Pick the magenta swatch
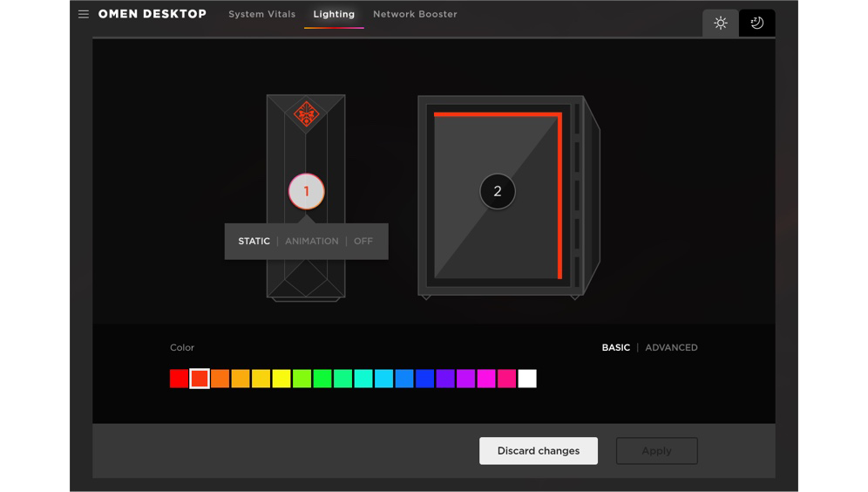Viewport: 868px width, 492px height. point(486,379)
